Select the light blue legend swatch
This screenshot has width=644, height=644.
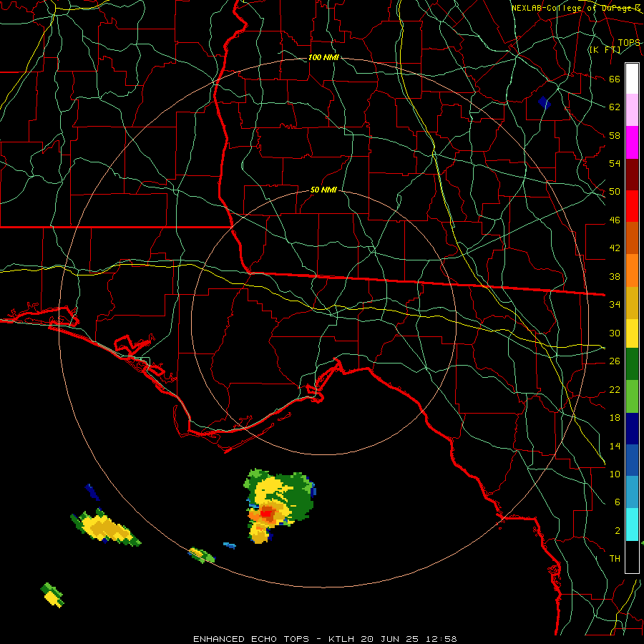tap(632, 492)
